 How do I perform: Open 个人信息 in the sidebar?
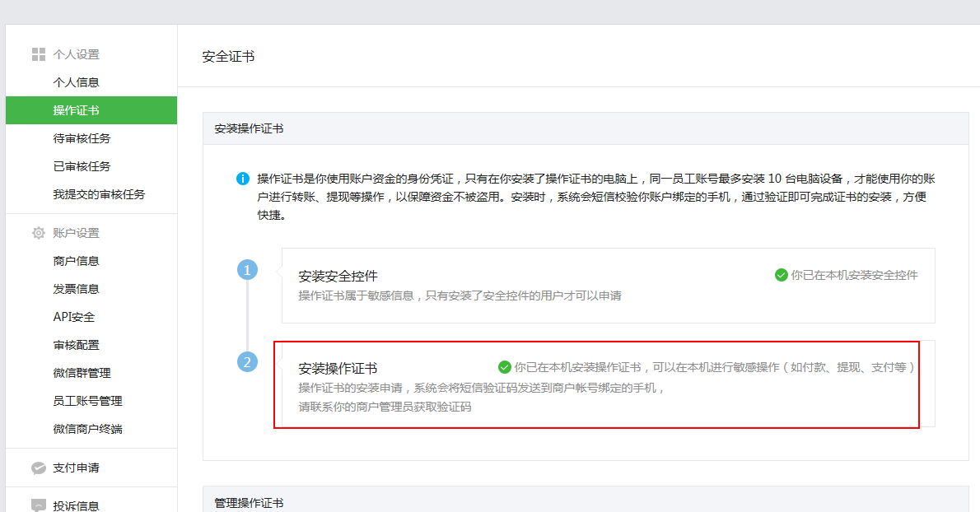[x=76, y=82]
